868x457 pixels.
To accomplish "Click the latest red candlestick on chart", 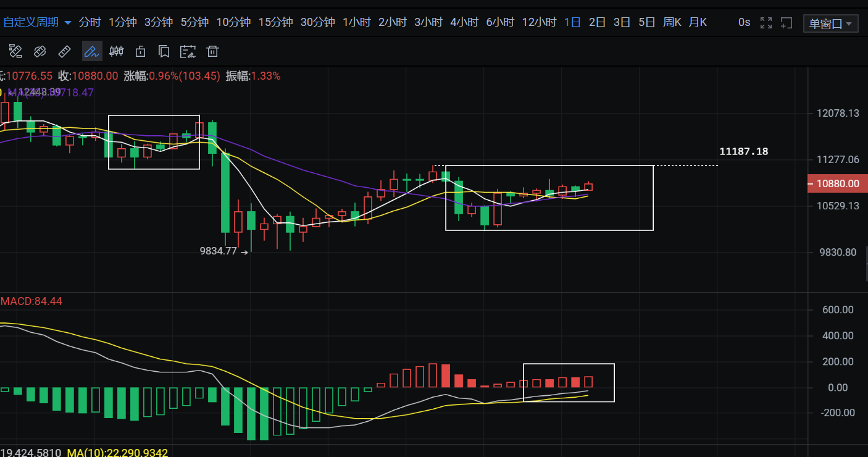I will click(588, 187).
